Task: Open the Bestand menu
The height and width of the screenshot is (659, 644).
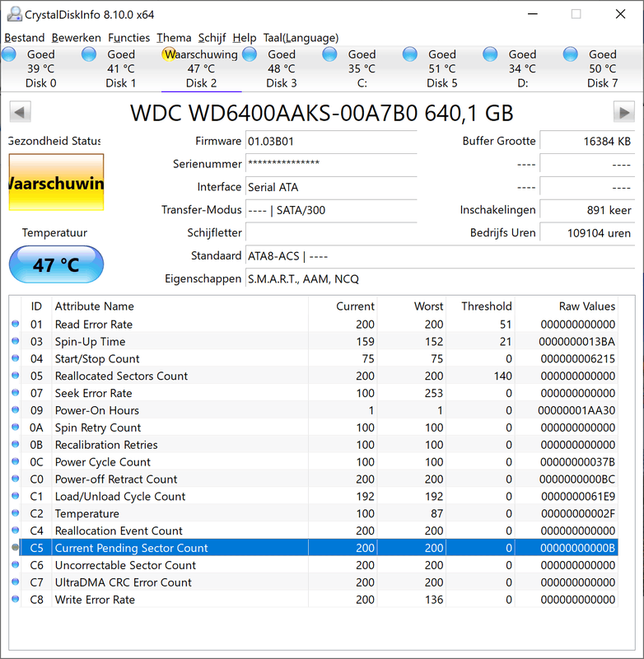Action: tap(25, 38)
